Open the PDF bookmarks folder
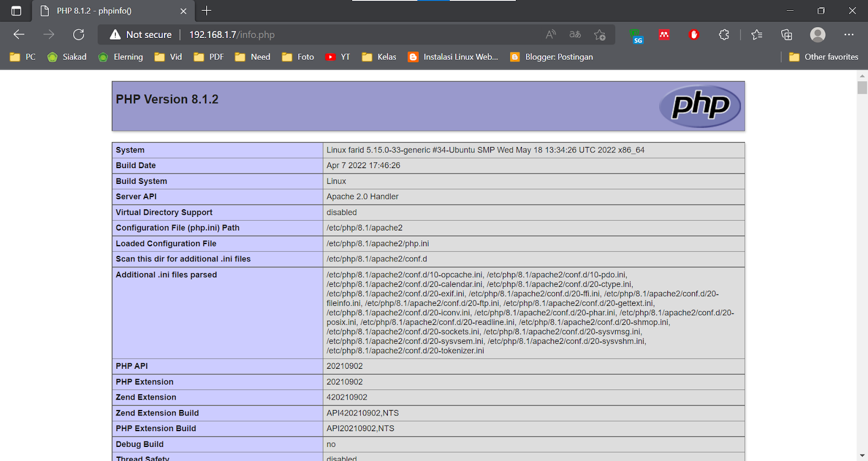The width and height of the screenshot is (868, 461). click(209, 57)
